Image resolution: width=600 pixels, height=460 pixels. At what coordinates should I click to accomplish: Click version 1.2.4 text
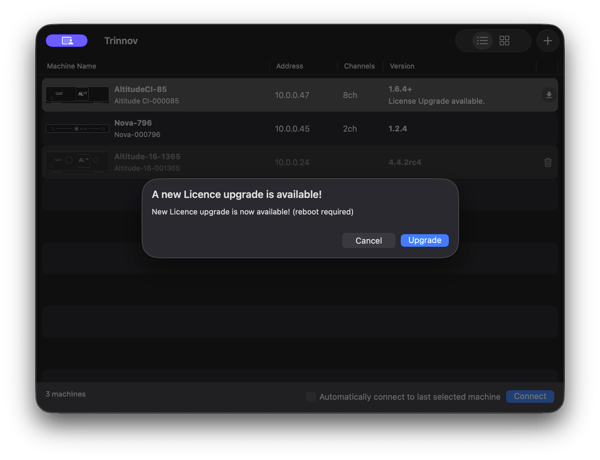click(x=398, y=129)
